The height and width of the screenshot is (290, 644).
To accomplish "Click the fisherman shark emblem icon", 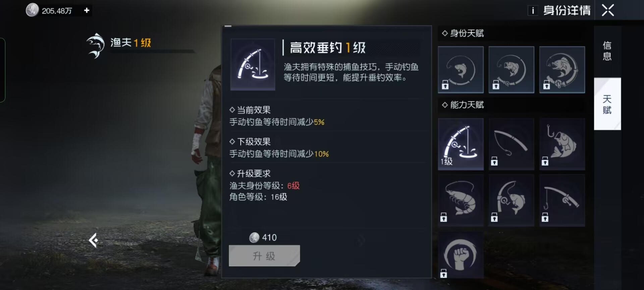I will pyautogui.click(x=95, y=45).
